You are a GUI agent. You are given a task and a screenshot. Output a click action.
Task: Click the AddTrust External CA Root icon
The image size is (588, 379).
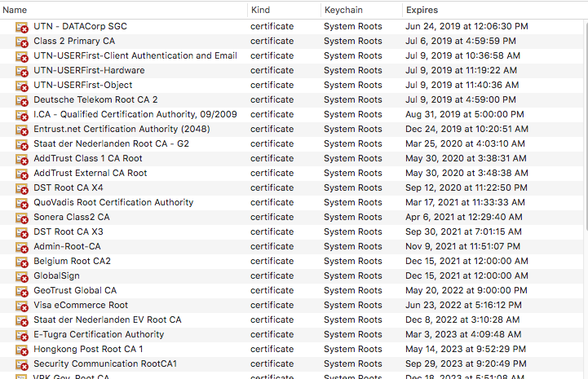point(22,174)
